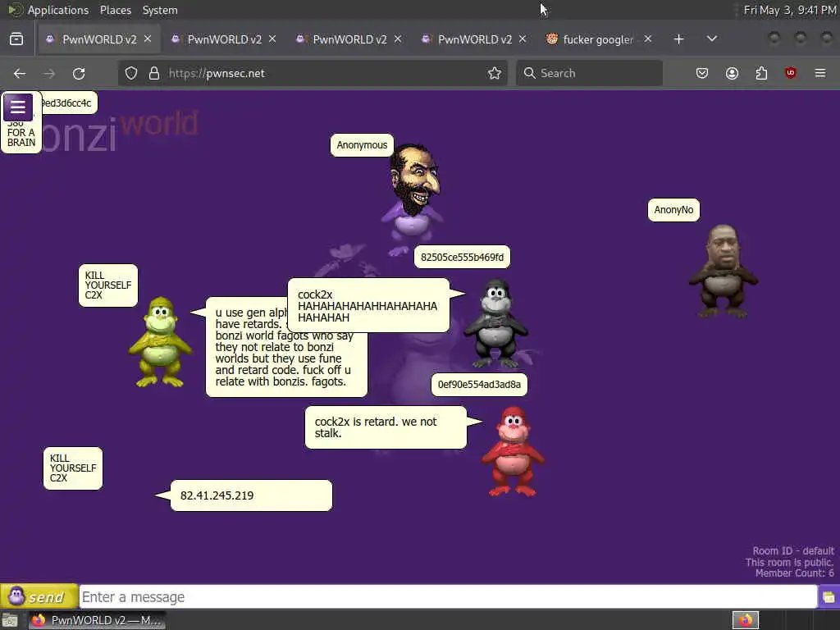Click the Firefox icon in the workspace switcher
The image size is (840, 630).
point(746,620)
